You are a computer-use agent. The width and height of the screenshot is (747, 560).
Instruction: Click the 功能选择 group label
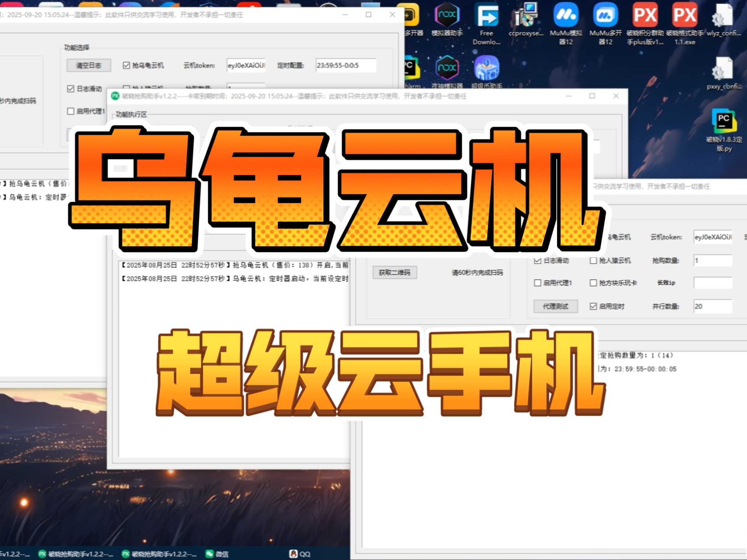(77, 47)
